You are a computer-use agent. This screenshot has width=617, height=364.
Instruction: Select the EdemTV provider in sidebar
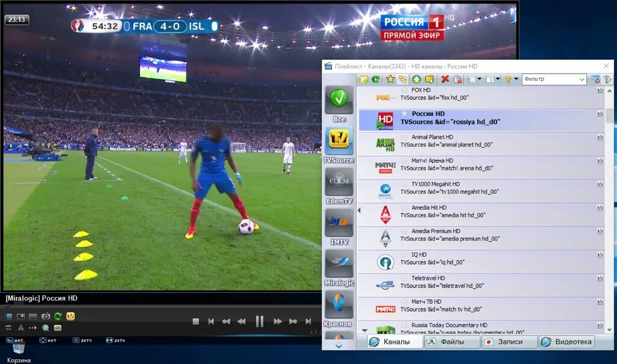click(x=339, y=187)
